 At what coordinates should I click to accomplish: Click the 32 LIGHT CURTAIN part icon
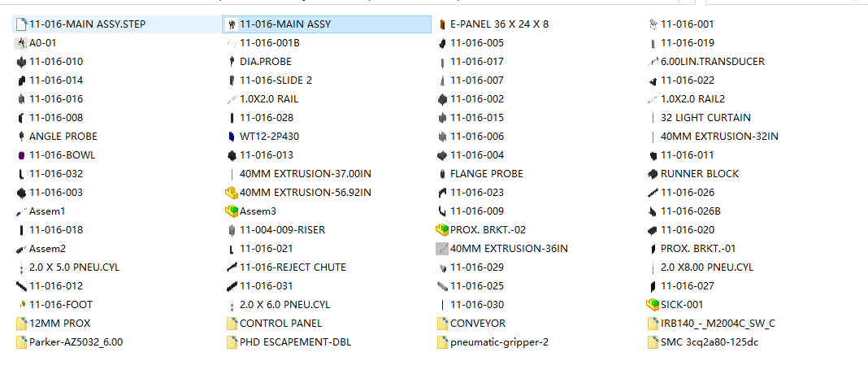click(653, 118)
